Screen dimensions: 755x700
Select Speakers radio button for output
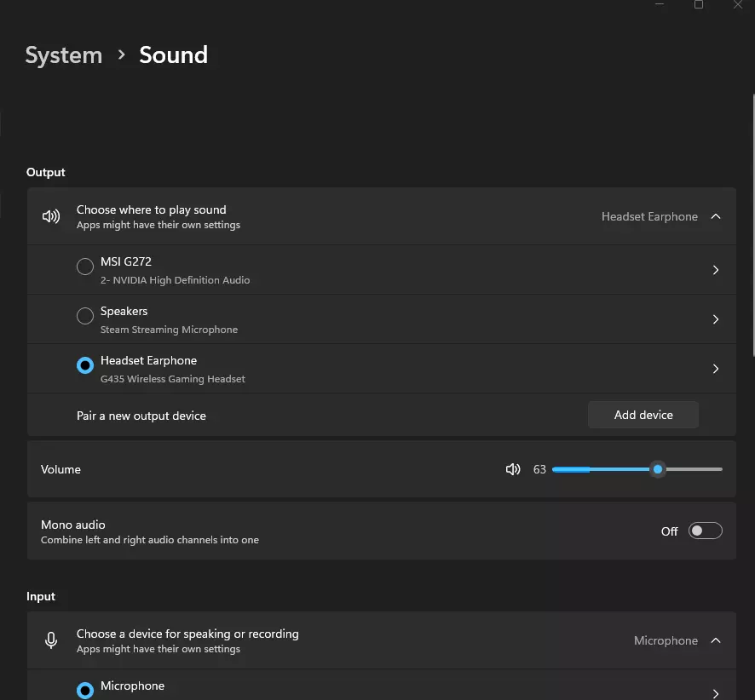[x=85, y=317]
